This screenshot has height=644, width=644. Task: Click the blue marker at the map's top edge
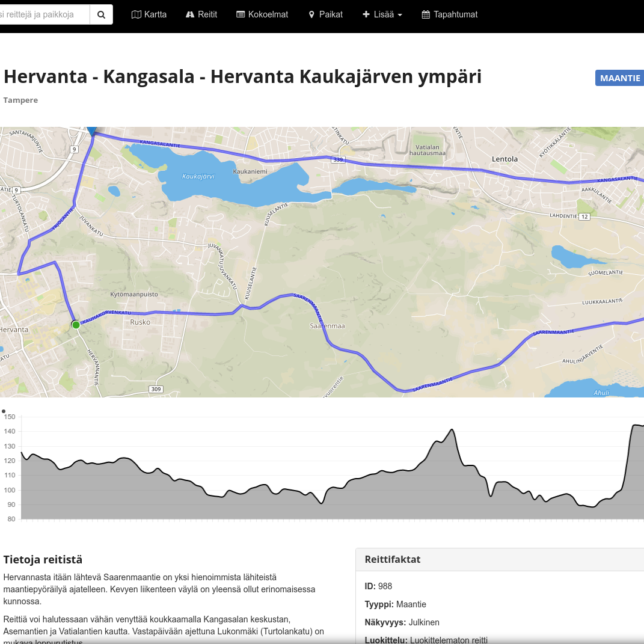91,131
